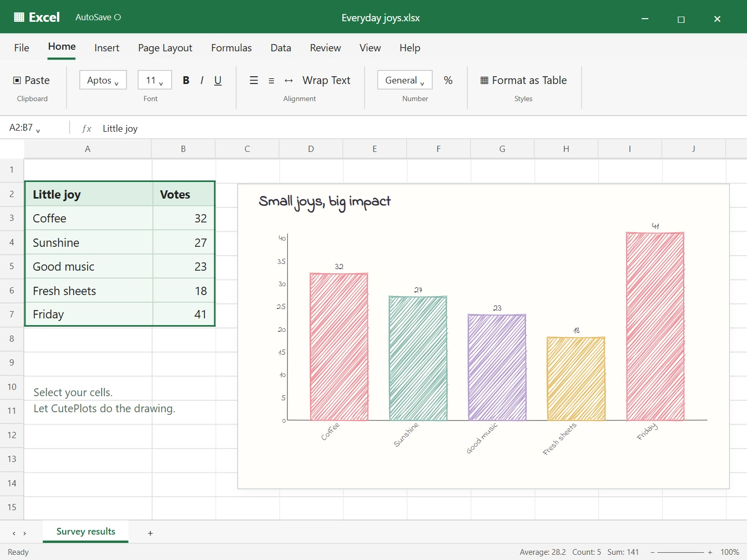
Task: Click the fx insert function icon
Action: point(87,128)
